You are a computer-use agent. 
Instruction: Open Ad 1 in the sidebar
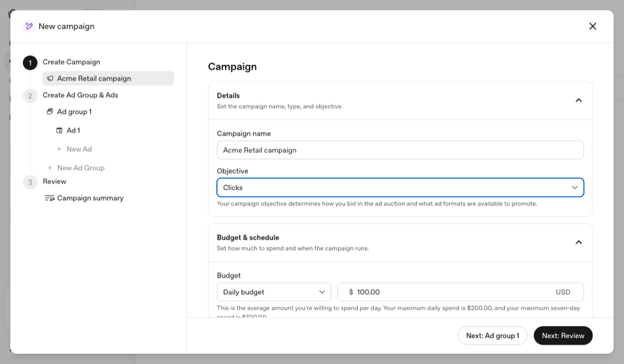pos(73,131)
